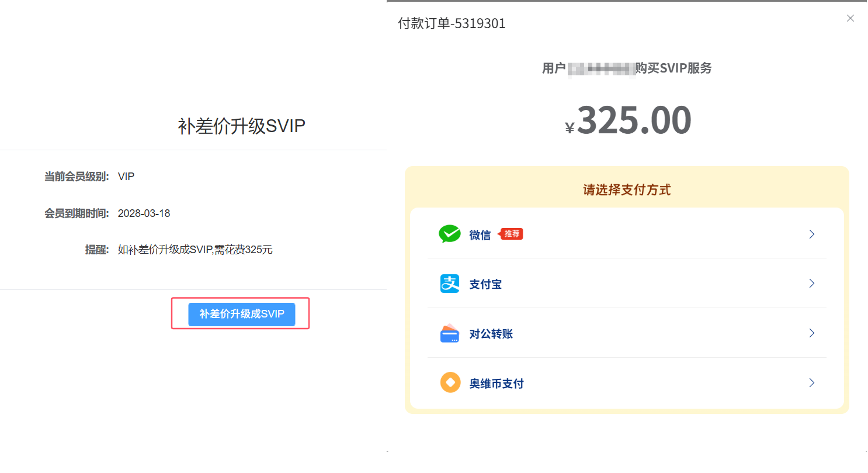
Task: Click the blue Alipay logo icon
Action: click(449, 284)
